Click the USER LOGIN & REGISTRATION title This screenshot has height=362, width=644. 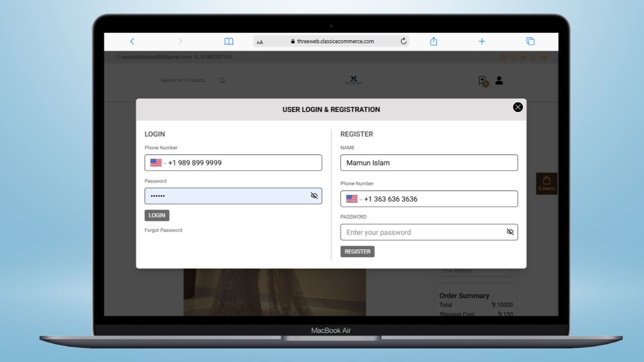tap(331, 110)
